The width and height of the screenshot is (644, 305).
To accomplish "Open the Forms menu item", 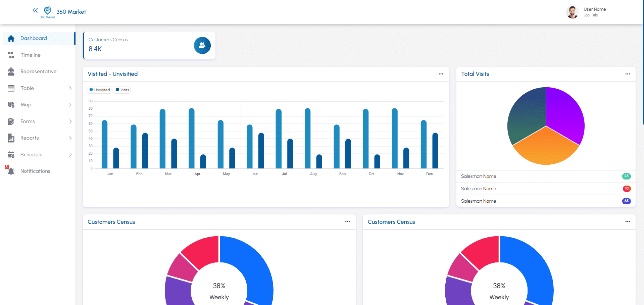I will point(28,121).
